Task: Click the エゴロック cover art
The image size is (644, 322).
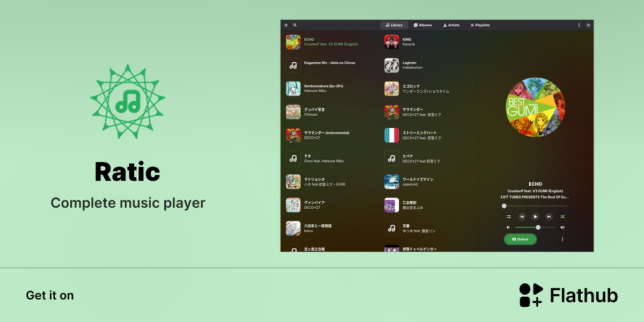Action: coord(392,89)
